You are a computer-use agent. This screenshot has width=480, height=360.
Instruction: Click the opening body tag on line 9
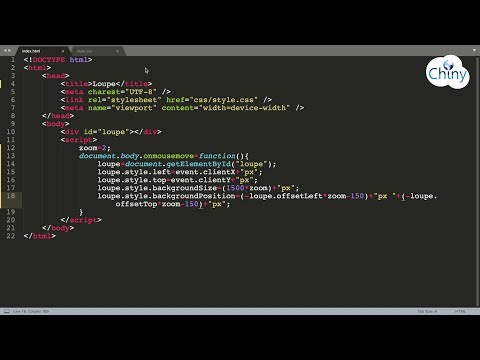(56, 124)
